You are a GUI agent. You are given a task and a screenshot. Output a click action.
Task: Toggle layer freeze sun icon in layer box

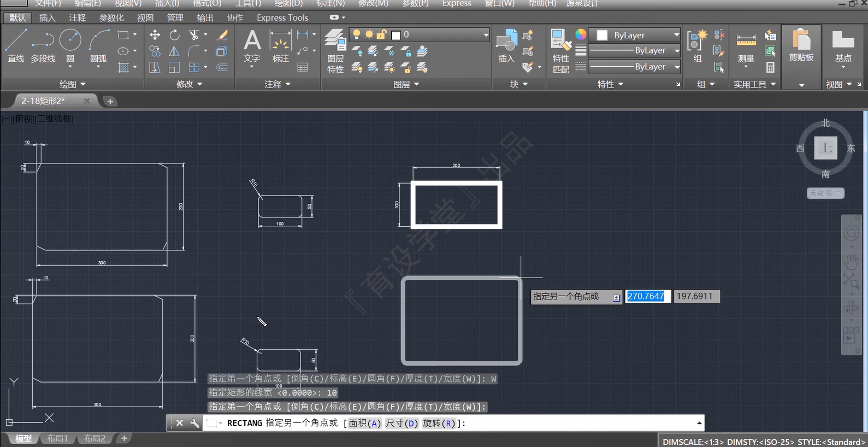(369, 34)
